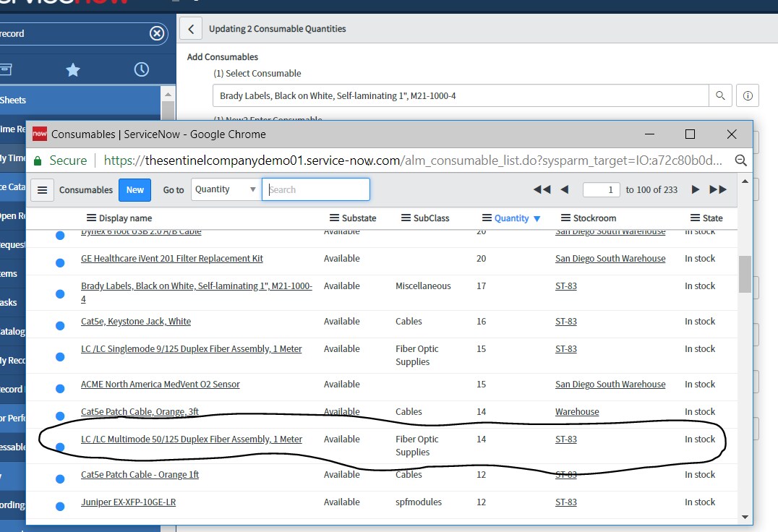Open San Diego South Warehouse link for GE Healthcare
Viewport: 778px width, 532px height.
(x=610, y=258)
